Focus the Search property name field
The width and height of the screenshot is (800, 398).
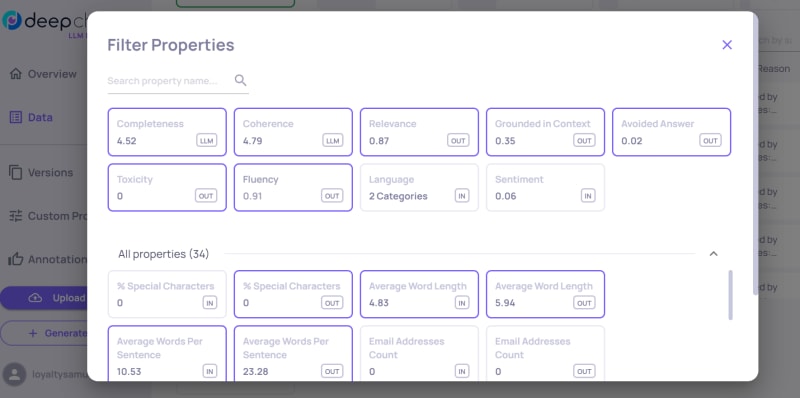178,81
